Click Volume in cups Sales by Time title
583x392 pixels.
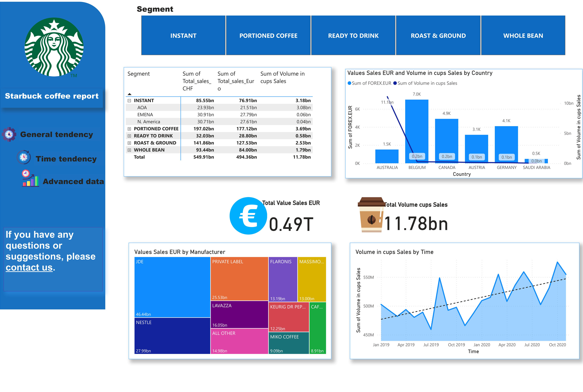394,252
